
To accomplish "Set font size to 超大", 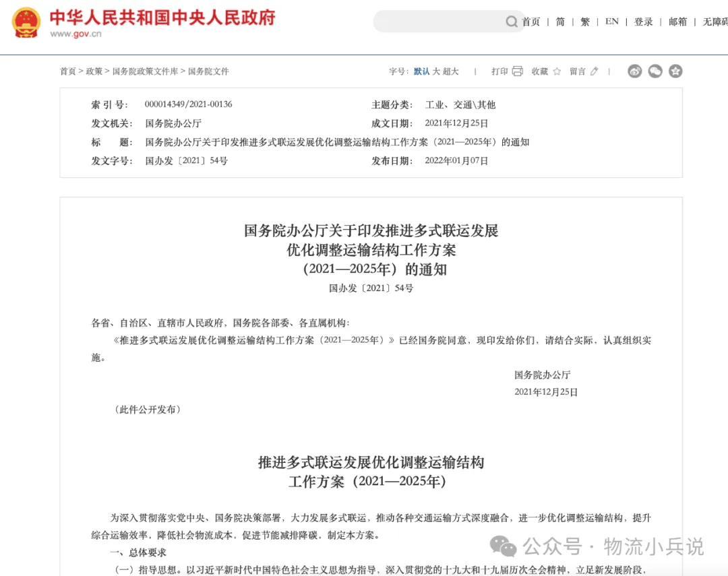I will tap(450, 71).
